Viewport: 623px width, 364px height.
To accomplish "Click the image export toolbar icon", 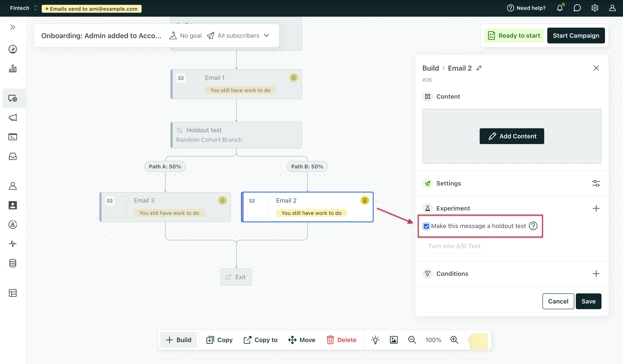I will pyautogui.click(x=394, y=340).
